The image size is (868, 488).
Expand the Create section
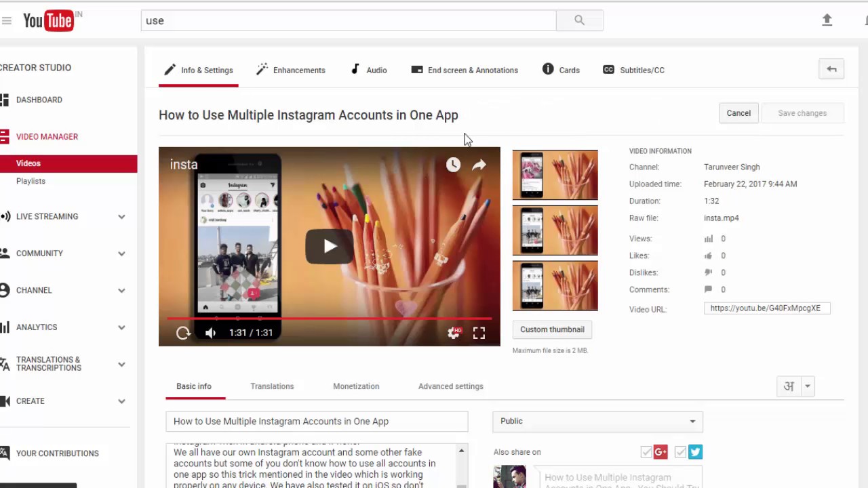tap(121, 401)
